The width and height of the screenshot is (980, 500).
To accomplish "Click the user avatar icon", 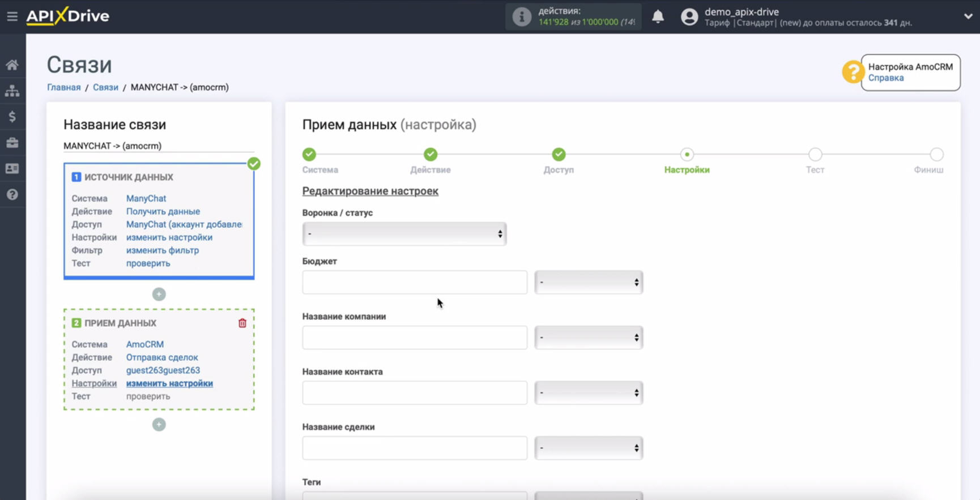I will coord(689,16).
